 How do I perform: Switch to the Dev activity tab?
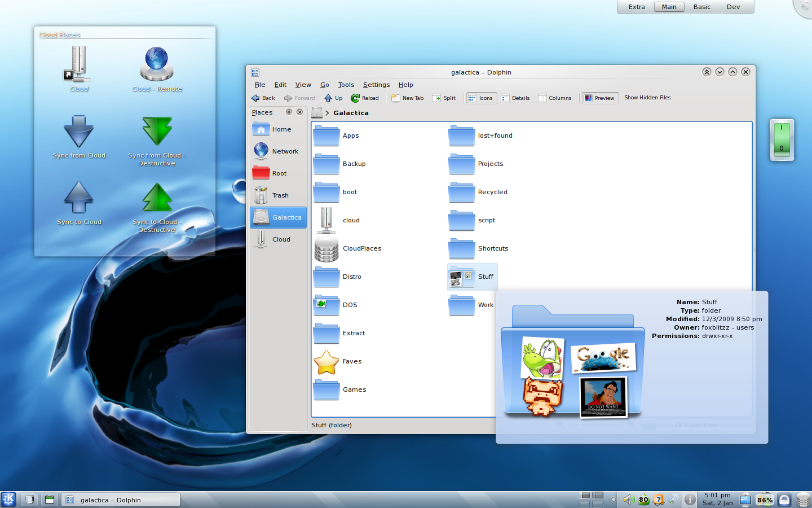click(733, 7)
